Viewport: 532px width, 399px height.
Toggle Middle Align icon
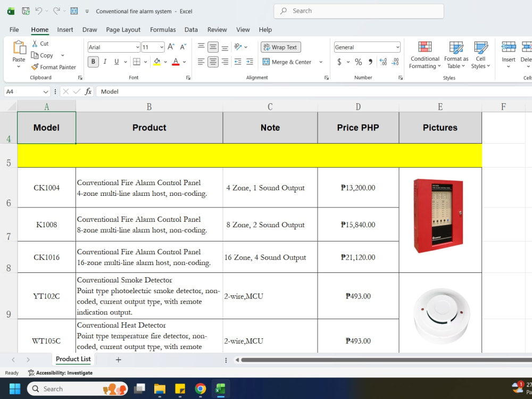coord(213,47)
